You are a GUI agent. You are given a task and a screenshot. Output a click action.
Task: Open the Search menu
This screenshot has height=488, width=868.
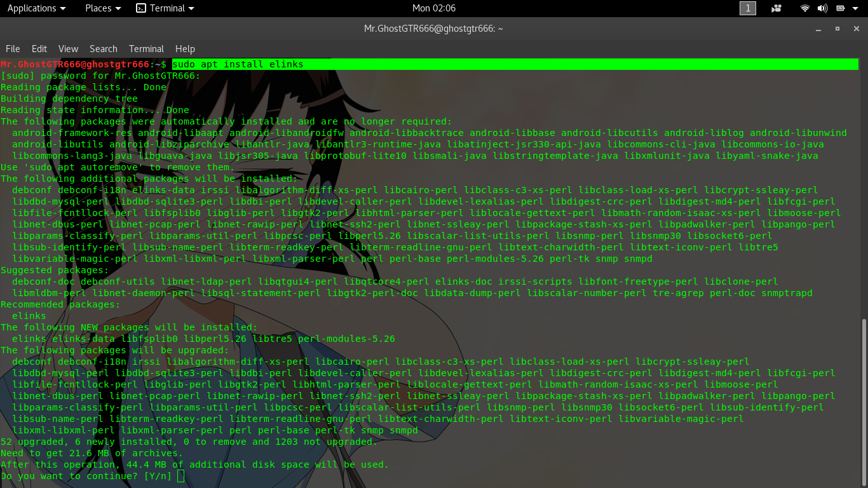tap(104, 49)
